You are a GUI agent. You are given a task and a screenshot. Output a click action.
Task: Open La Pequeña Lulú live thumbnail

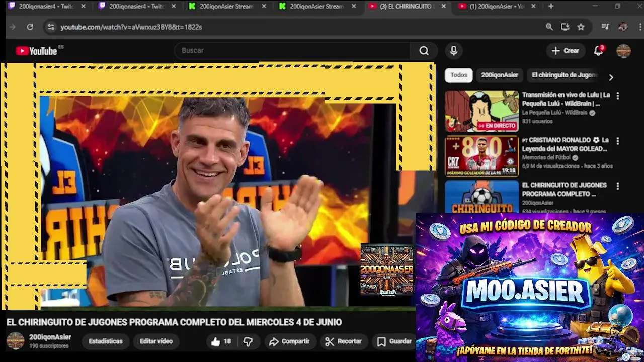pos(481,111)
